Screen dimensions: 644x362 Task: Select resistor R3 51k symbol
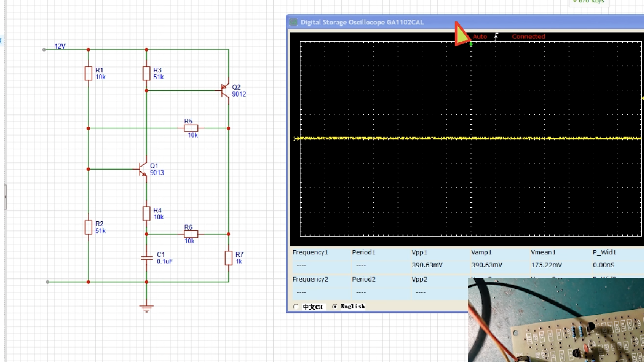coord(146,73)
